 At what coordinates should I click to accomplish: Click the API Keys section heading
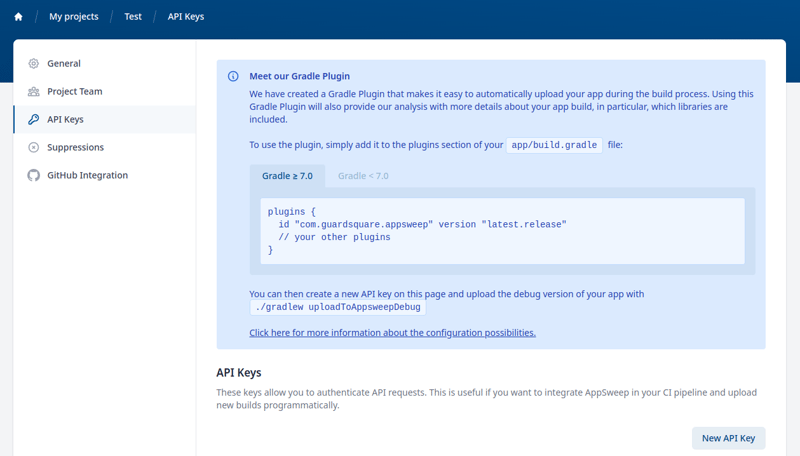coord(239,373)
